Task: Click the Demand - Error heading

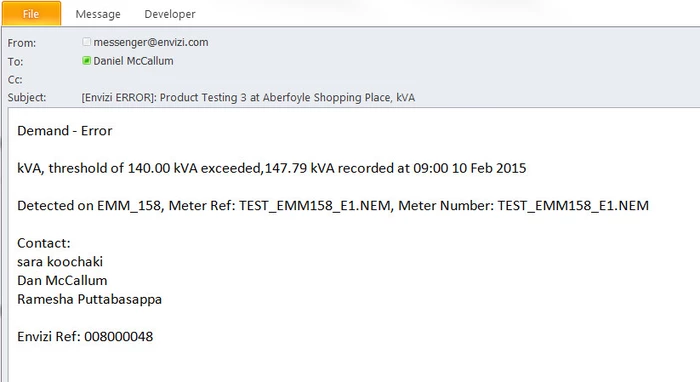Action: click(x=65, y=130)
